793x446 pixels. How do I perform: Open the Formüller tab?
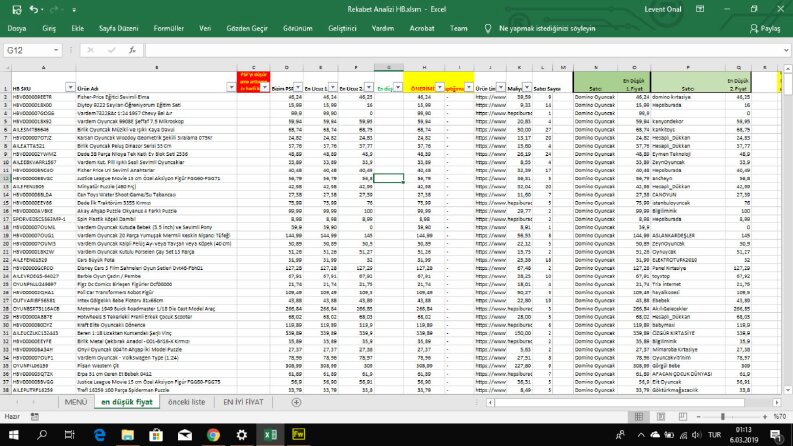(x=168, y=28)
